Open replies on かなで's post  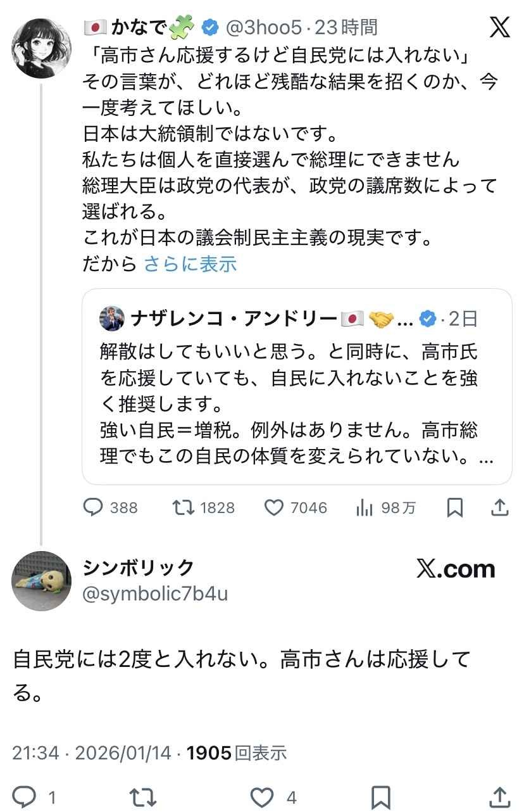pos(94,507)
